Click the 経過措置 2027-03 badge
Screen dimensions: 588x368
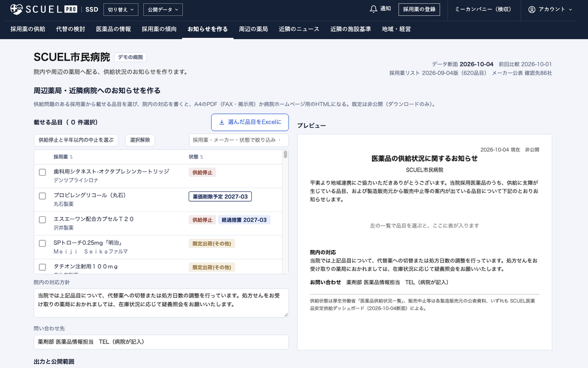coord(244,220)
